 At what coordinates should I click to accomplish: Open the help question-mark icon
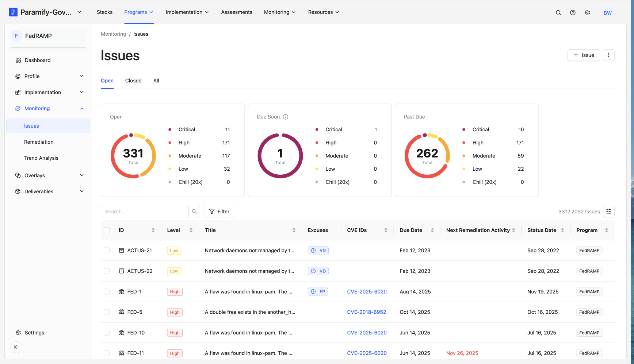[573, 12]
